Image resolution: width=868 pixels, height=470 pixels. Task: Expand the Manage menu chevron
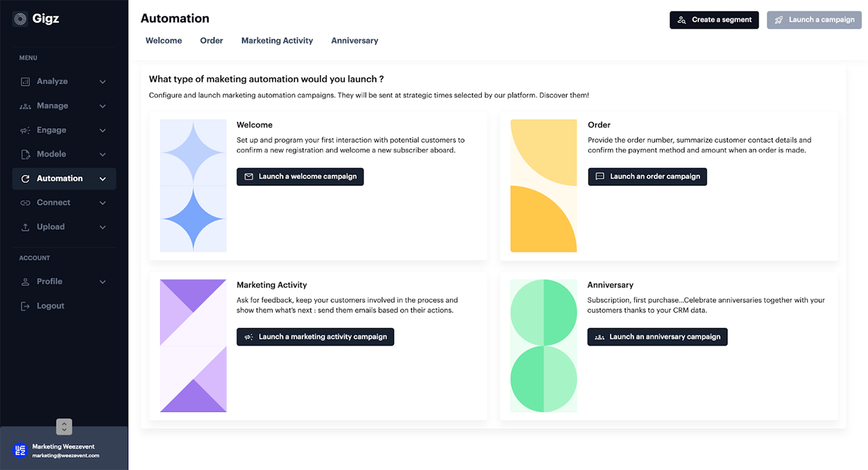coord(103,106)
